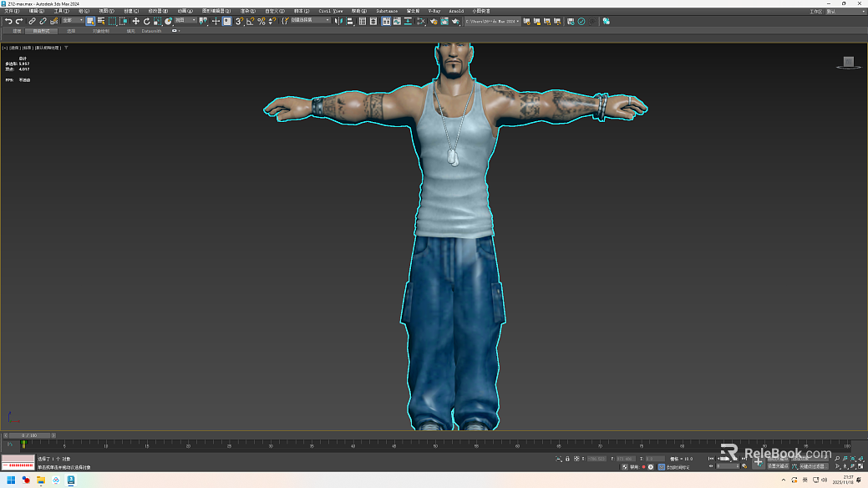Click frame 50 on the timeline
This screenshot has width=868, height=488.
click(435, 445)
